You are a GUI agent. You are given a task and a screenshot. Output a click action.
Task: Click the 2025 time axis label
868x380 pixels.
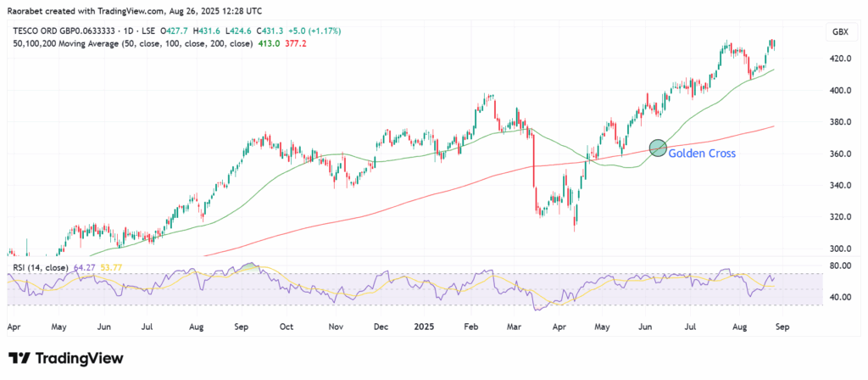point(426,325)
